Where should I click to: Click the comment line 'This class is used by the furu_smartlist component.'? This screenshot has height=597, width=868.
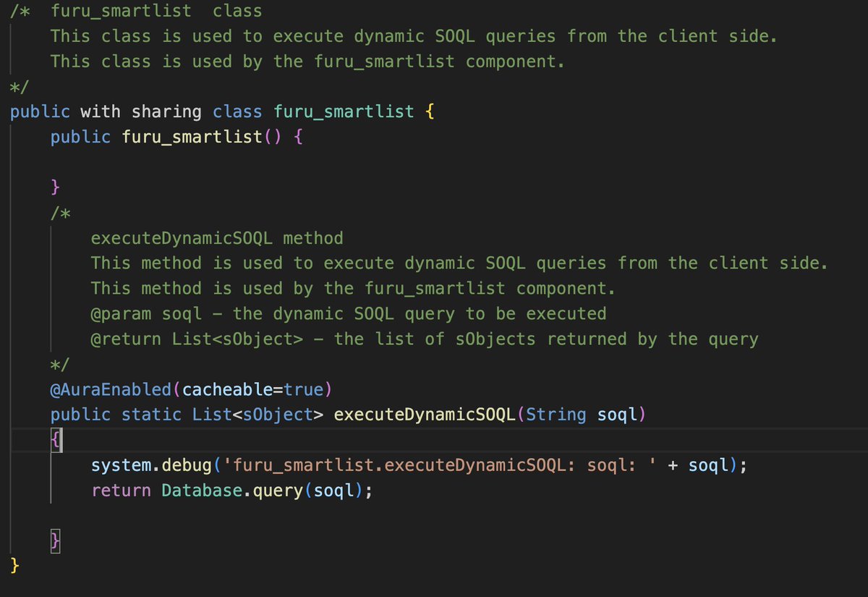307,62
